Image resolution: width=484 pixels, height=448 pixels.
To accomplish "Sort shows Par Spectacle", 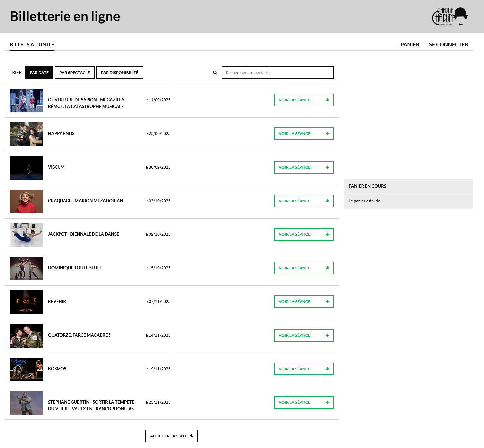I will click(x=75, y=73).
